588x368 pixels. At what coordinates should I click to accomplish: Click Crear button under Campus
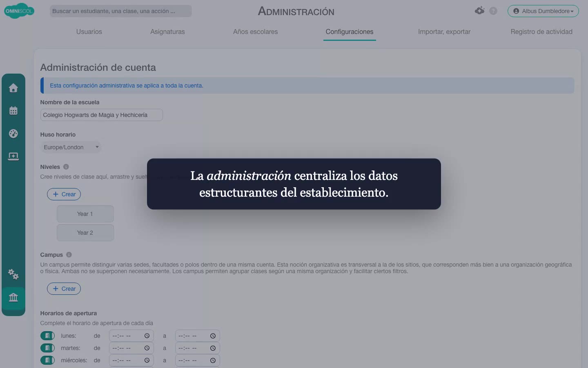64,289
